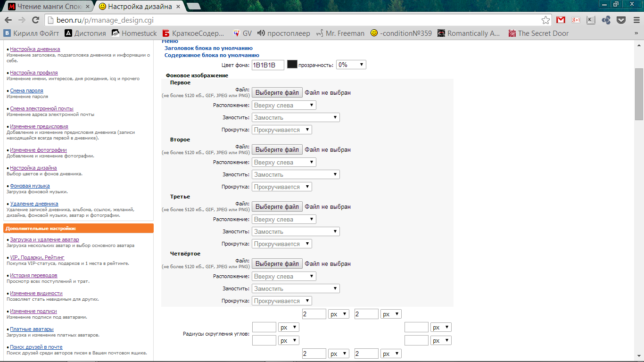The image size is (644, 362).
Task: Choose file for the Второе background image
Action: (277, 149)
